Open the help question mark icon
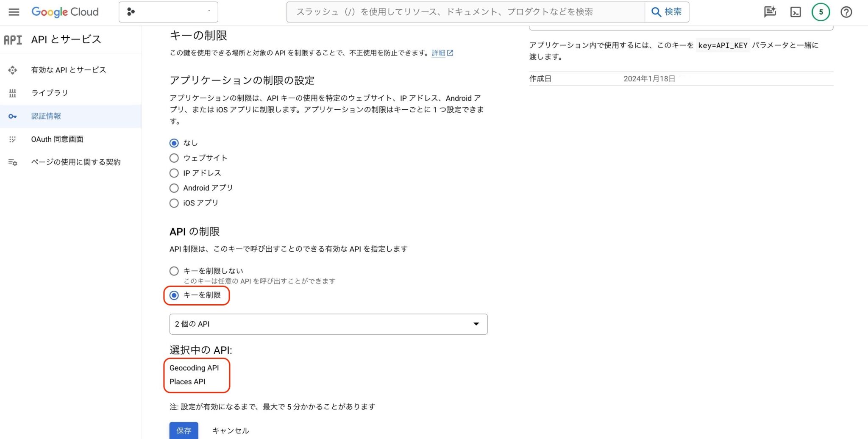Screen dimensions: 868x439 tap(846, 12)
